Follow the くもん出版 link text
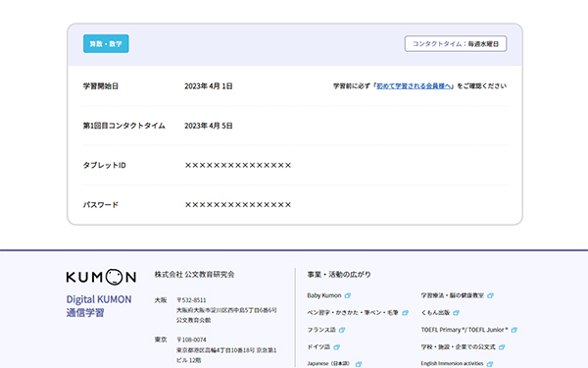The image size is (588, 368). 435,313
